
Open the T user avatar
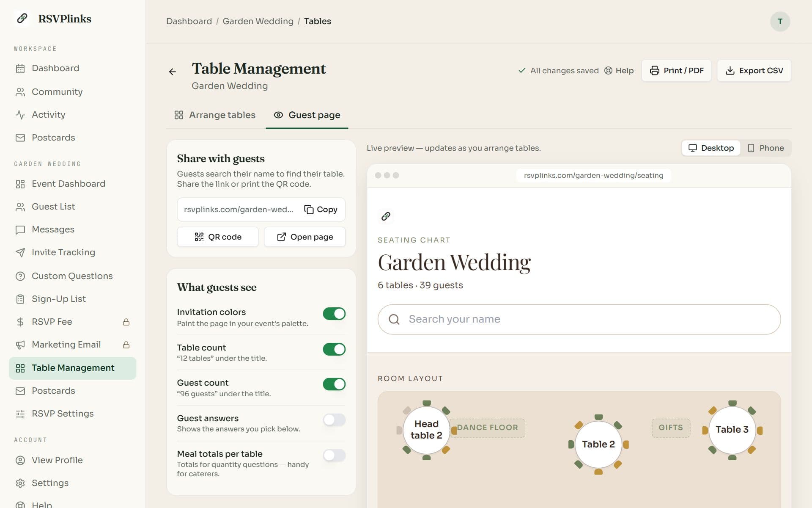(780, 22)
